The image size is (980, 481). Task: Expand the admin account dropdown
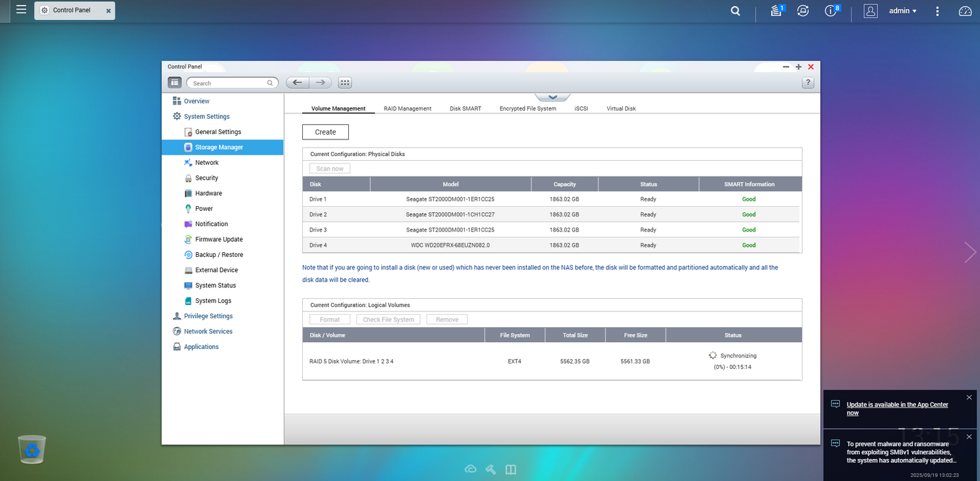click(902, 11)
